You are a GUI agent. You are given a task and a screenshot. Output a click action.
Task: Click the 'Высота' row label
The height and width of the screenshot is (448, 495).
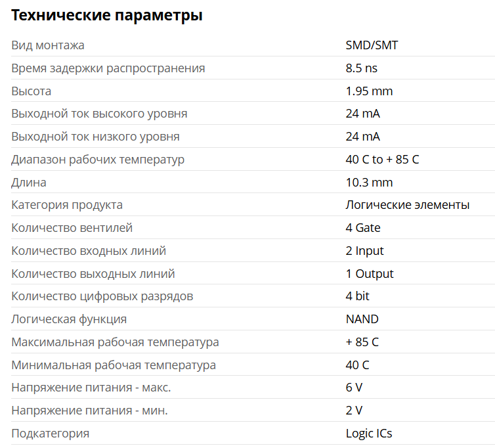click(32, 91)
